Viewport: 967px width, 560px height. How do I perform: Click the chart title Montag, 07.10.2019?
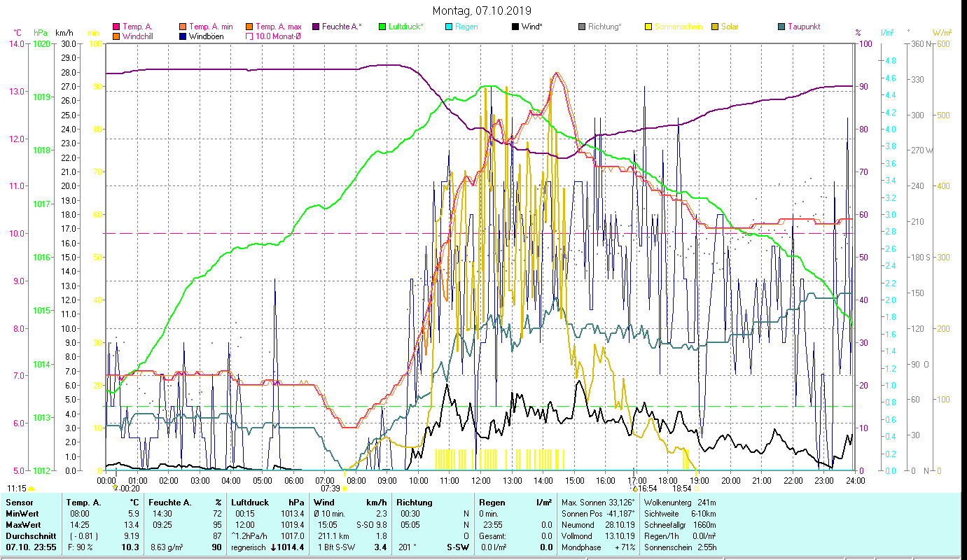(x=482, y=10)
